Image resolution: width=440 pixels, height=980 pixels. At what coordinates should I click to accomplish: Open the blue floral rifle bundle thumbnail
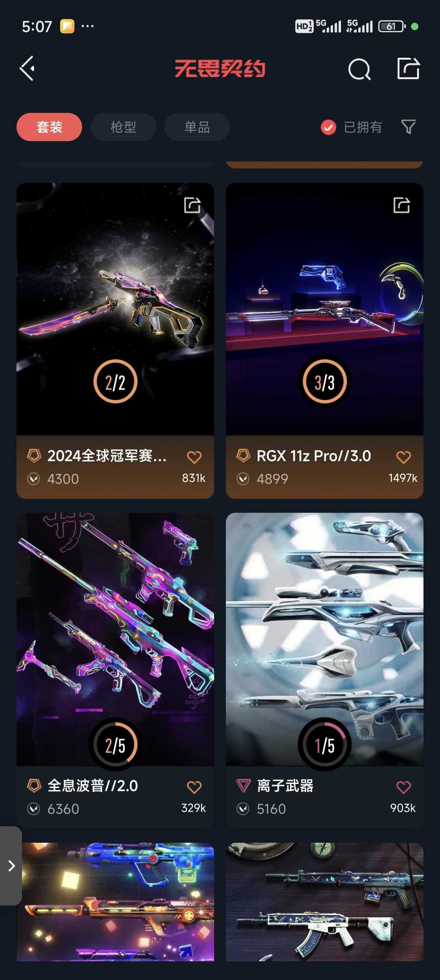[325, 902]
